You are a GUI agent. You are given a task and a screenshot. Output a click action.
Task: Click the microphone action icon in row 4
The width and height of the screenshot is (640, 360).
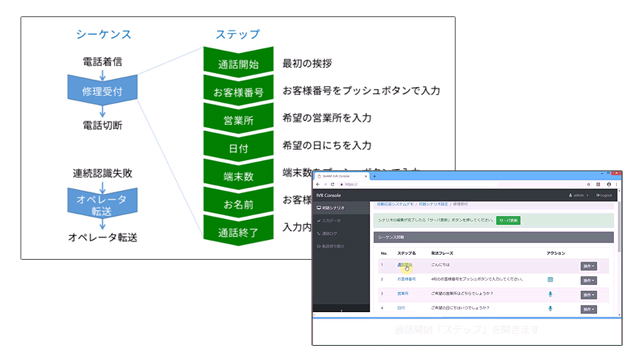[x=550, y=308]
